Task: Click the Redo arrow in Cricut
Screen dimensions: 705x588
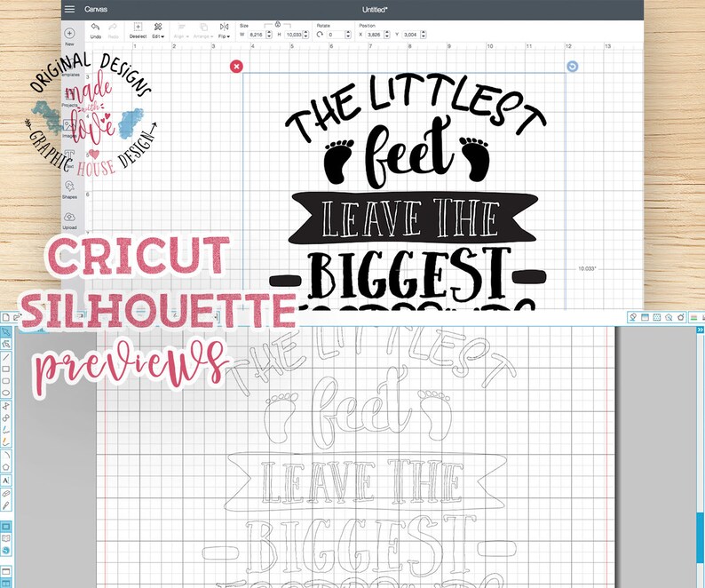Action: pyautogui.click(x=113, y=27)
